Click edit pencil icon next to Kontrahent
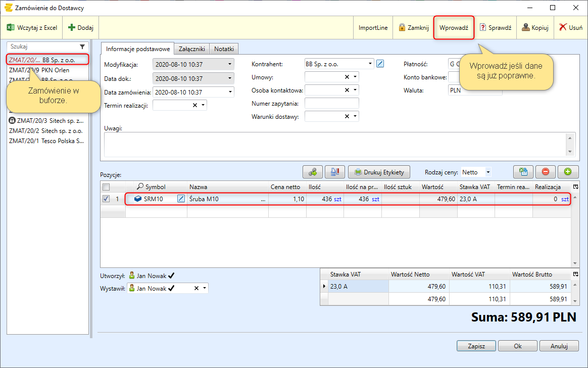 (380, 64)
